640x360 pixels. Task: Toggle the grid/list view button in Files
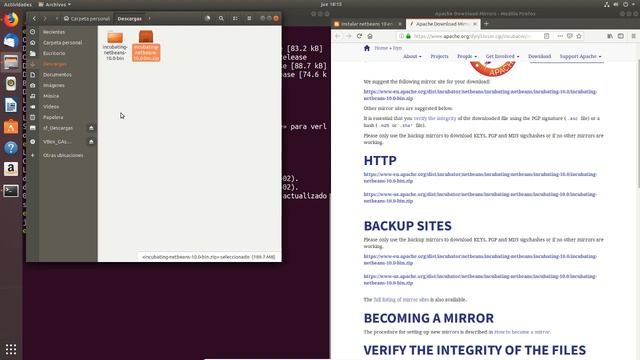point(235,18)
